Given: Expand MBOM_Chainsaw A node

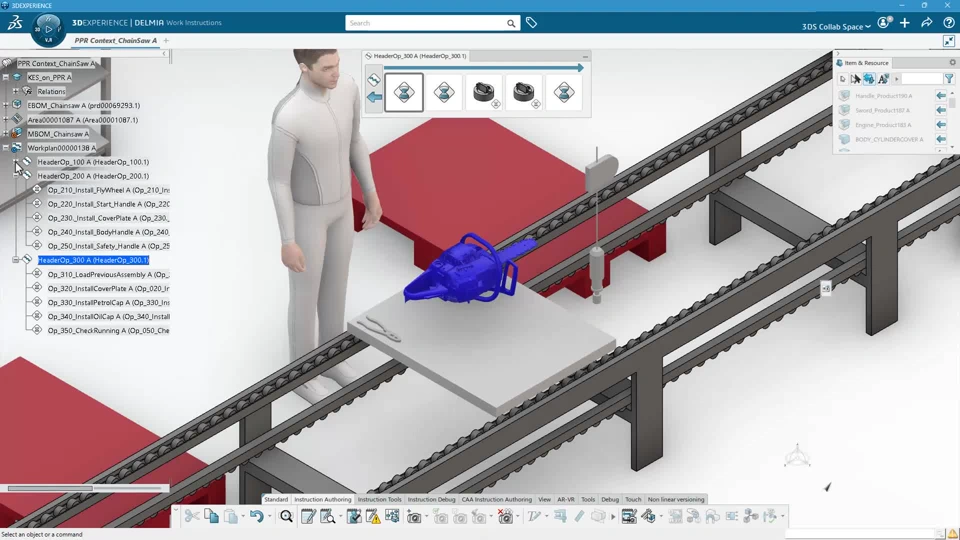Looking at the screenshot, I should coord(6,133).
